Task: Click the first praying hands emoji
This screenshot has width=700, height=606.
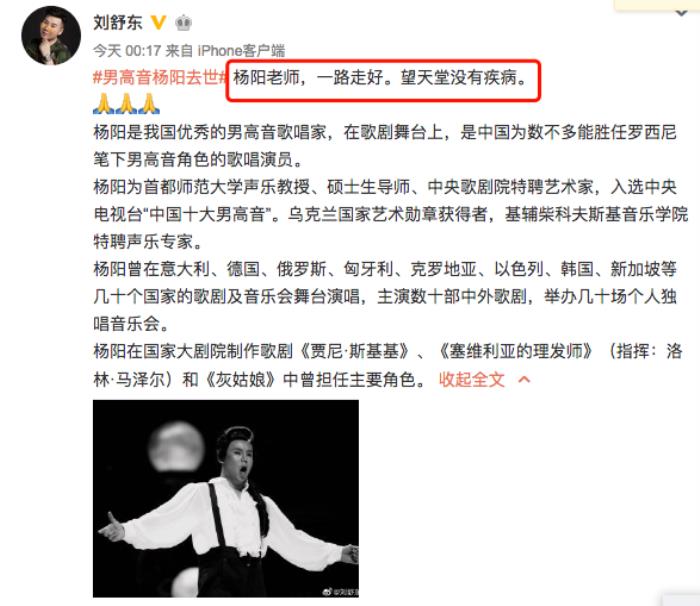Action: pos(104,104)
